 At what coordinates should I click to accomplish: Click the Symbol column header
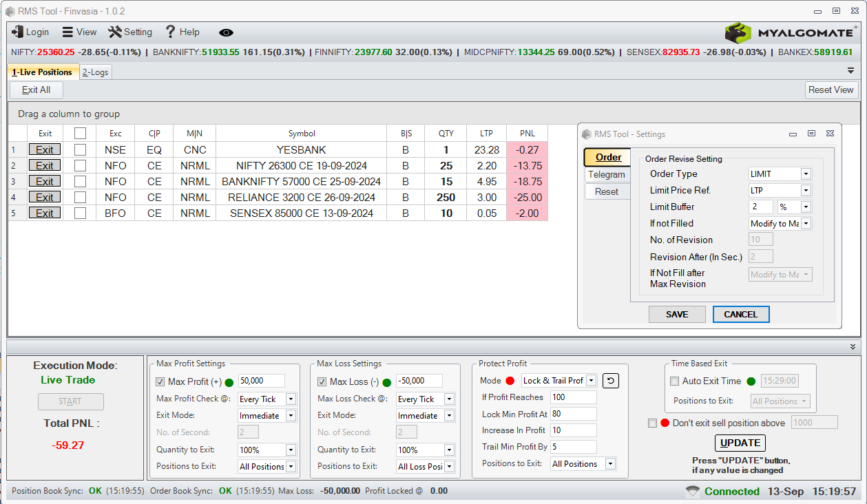302,134
